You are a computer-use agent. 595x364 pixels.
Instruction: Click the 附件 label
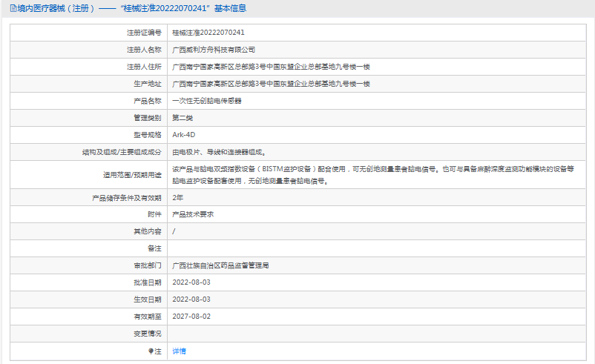[154, 214]
